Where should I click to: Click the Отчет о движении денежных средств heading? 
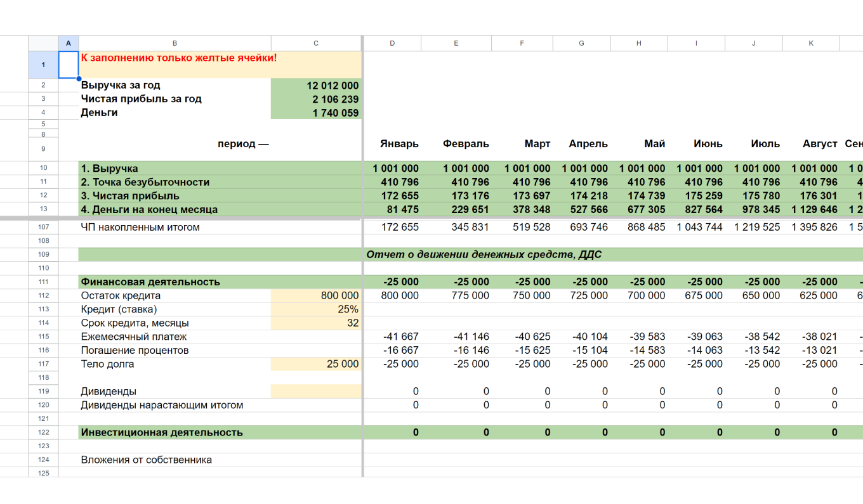click(x=484, y=255)
